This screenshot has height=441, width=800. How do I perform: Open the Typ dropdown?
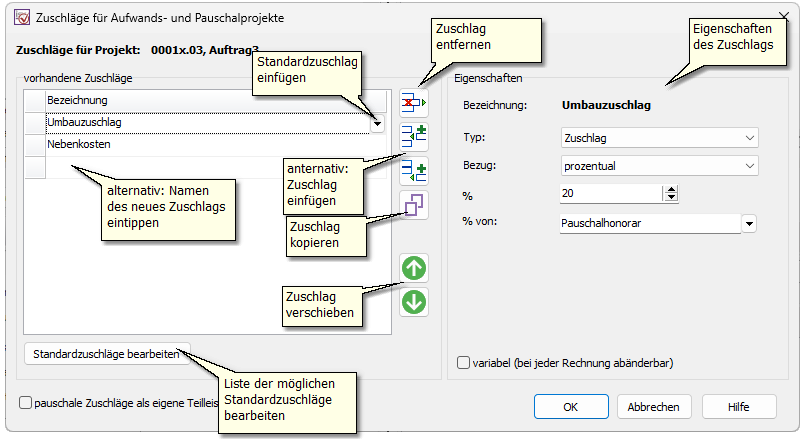(x=659, y=138)
